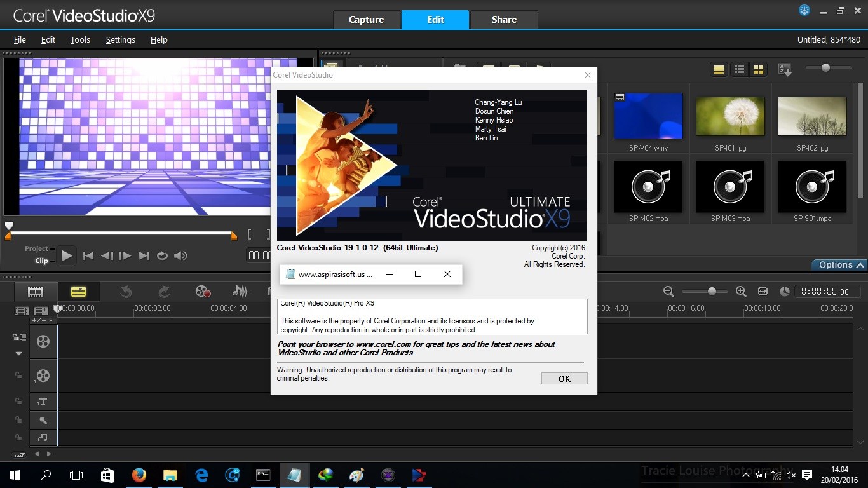Click the project duration clock icon
The width and height of the screenshot is (868, 488).
[785, 291]
